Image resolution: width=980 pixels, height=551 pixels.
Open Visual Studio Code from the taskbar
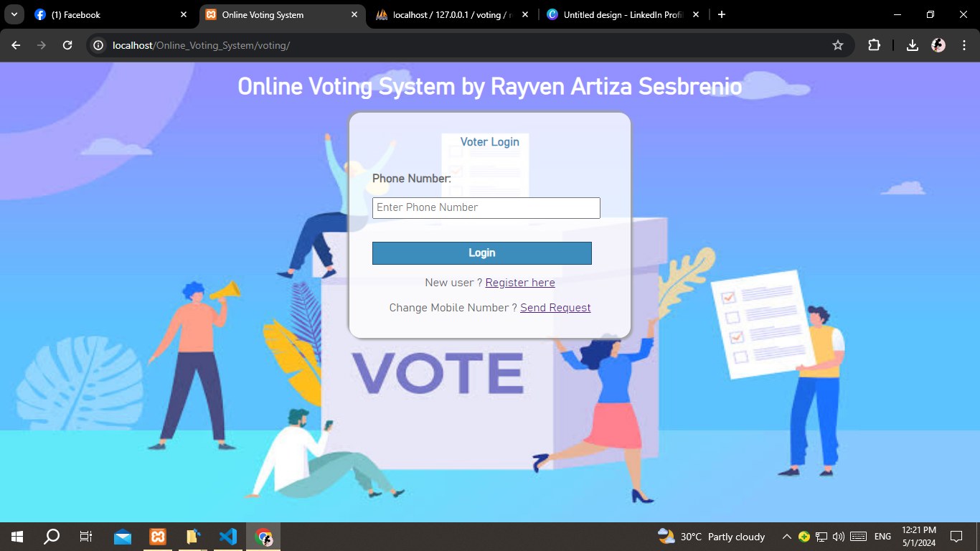228,536
